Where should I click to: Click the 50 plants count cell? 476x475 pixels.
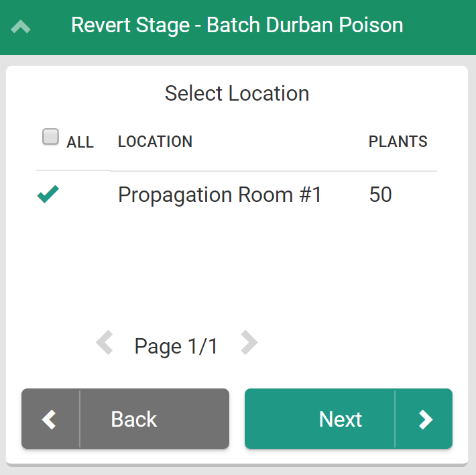[x=380, y=195]
